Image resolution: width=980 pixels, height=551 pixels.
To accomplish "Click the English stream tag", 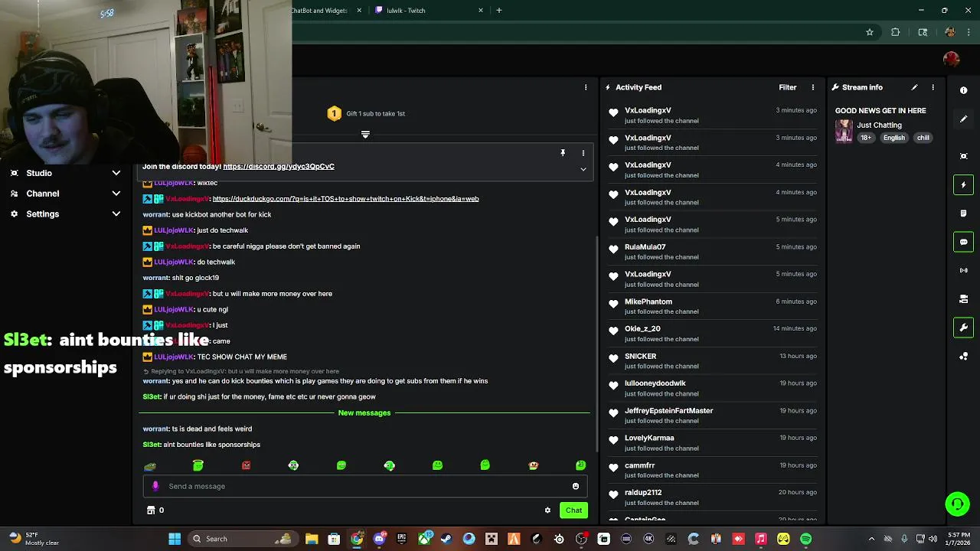I will pos(893,138).
